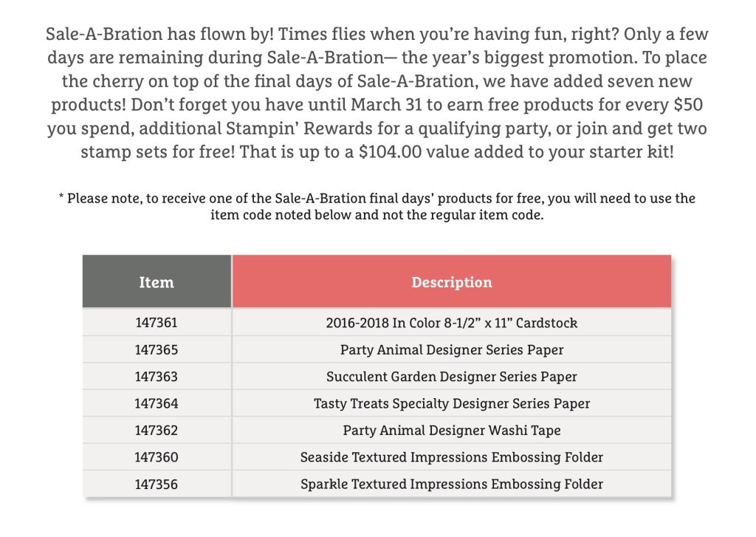
Task: Select item code 147356
Action: click(157, 485)
